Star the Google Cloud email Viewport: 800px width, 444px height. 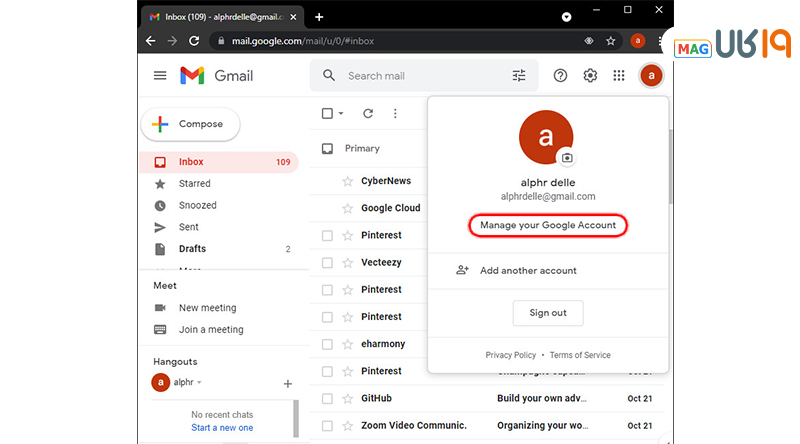tap(347, 208)
